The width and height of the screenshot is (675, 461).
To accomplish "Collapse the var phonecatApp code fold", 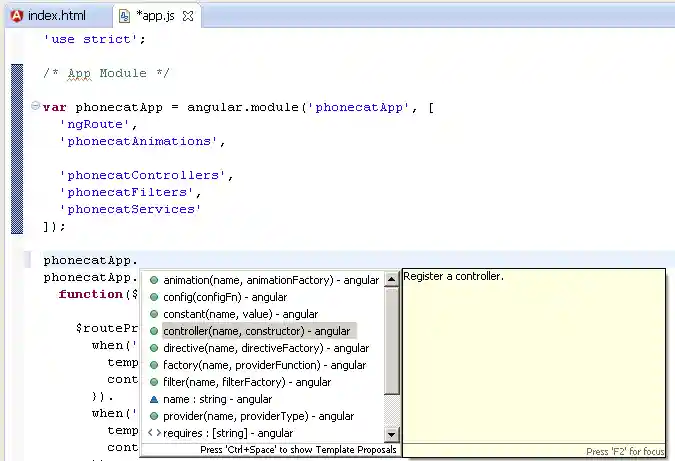I will (35, 105).
